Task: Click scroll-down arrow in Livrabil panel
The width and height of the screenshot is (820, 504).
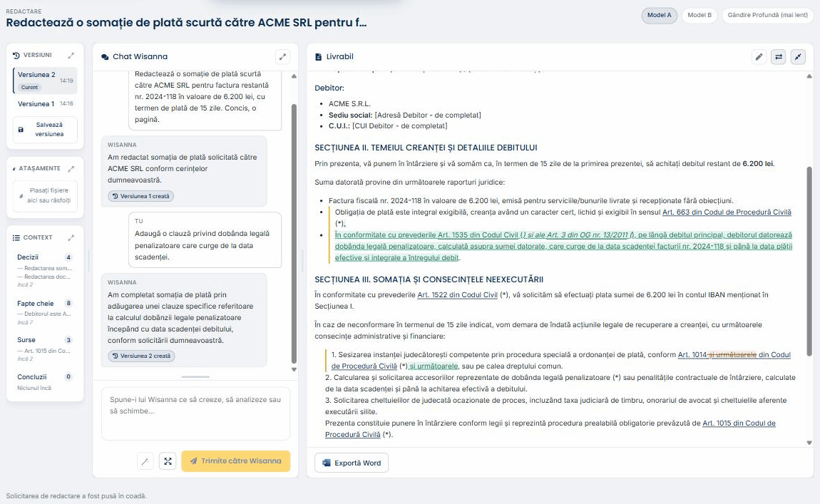Action: coord(809,443)
